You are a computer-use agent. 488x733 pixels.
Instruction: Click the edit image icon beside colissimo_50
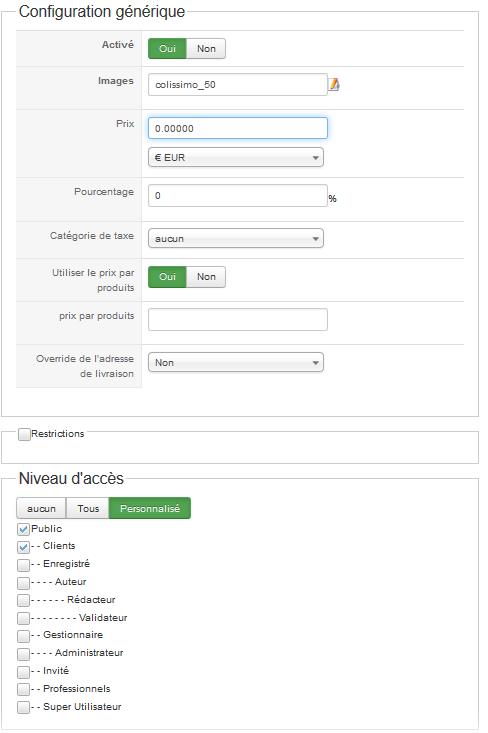[x=334, y=85]
